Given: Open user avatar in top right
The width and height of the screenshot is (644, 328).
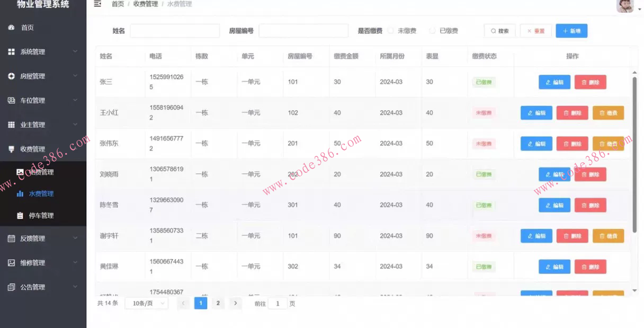Looking at the screenshot, I should pos(625,5).
